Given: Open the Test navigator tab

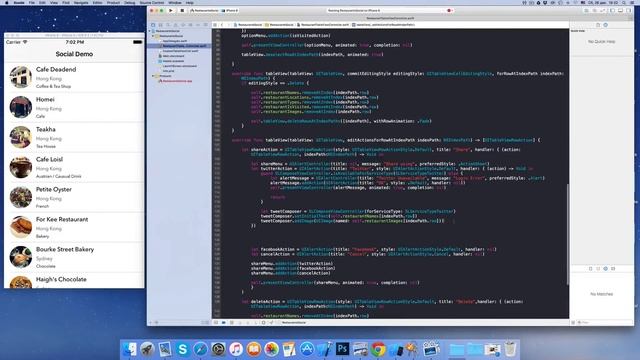Looking at the screenshot, I should [x=183, y=25].
